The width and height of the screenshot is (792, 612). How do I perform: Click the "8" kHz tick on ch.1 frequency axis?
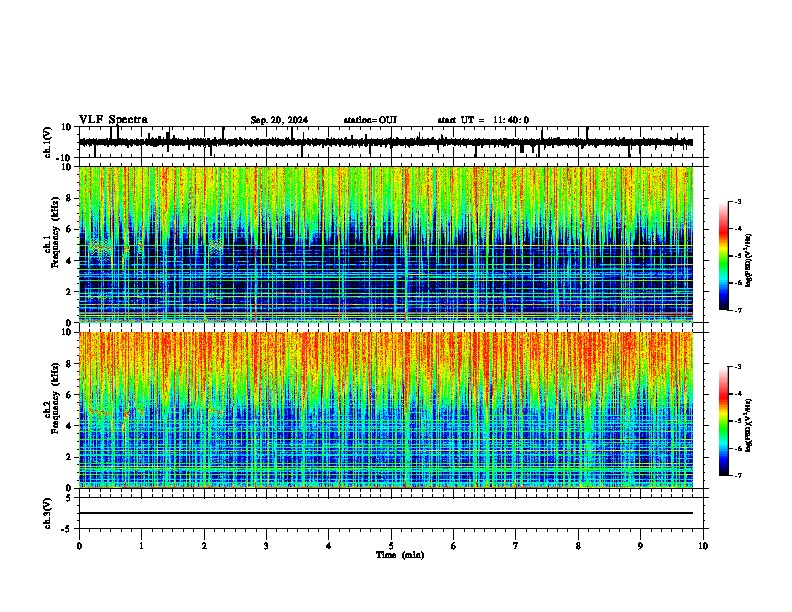point(70,198)
